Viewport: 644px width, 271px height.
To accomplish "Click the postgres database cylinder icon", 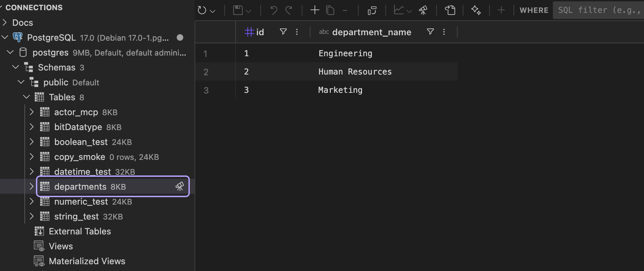I will coord(23,52).
